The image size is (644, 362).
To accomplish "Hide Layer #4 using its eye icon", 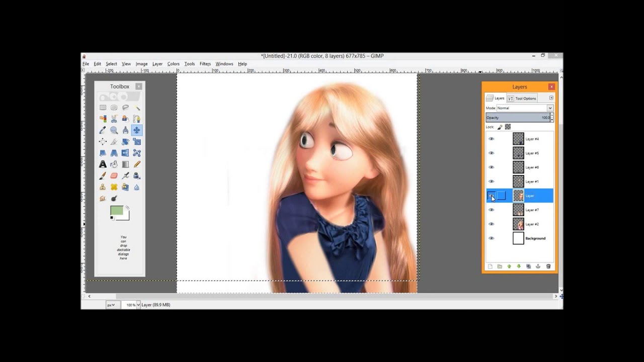I will pyautogui.click(x=492, y=139).
